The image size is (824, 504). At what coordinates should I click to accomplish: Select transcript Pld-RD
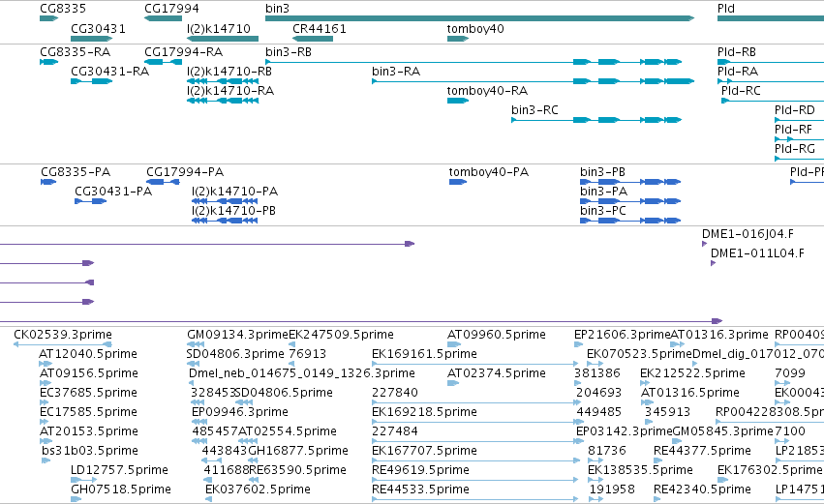tap(795, 110)
